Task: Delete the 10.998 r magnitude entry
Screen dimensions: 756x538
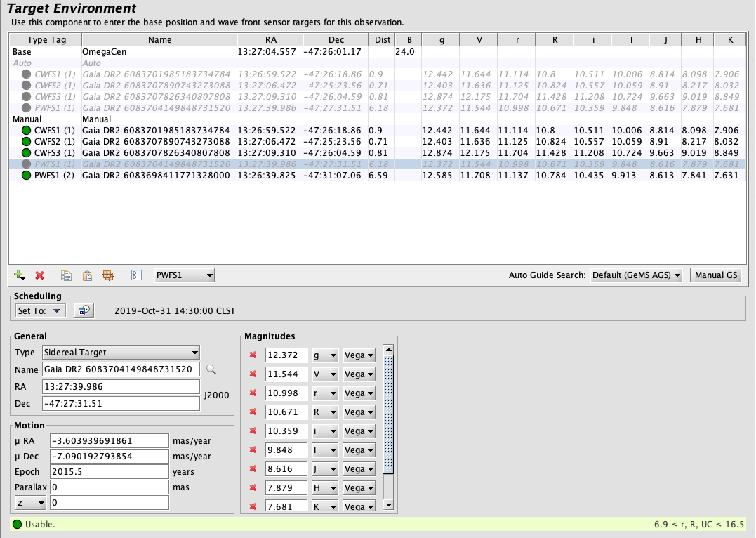Action: point(253,393)
